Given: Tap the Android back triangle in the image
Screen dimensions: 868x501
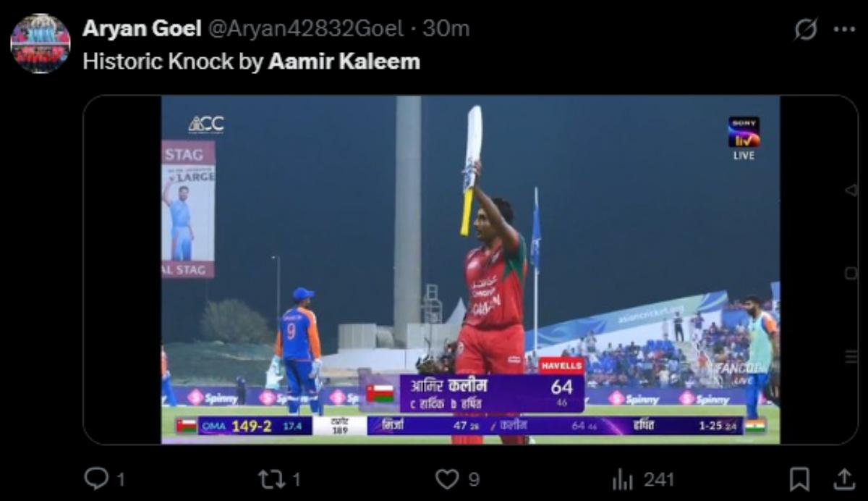Looking at the screenshot, I should [x=850, y=190].
